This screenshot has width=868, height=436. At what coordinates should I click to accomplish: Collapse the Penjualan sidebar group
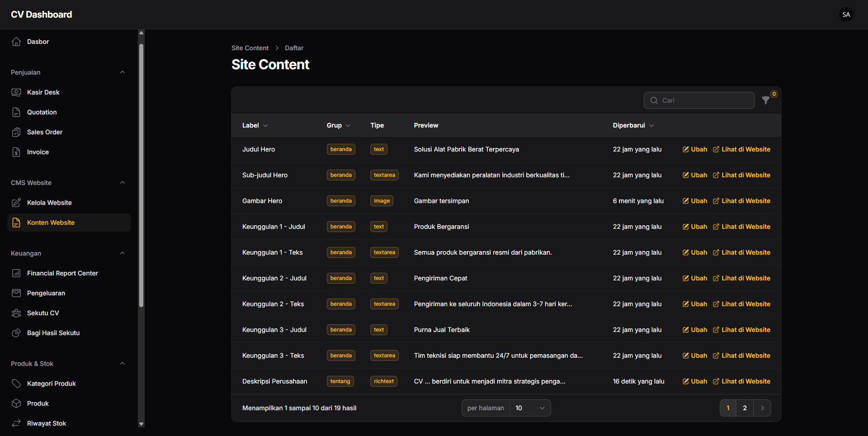[123, 72]
